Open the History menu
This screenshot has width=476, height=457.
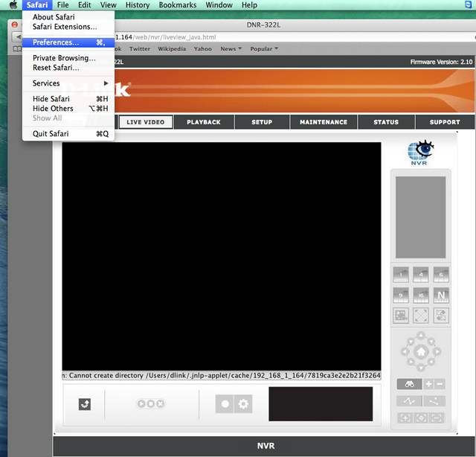point(138,5)
